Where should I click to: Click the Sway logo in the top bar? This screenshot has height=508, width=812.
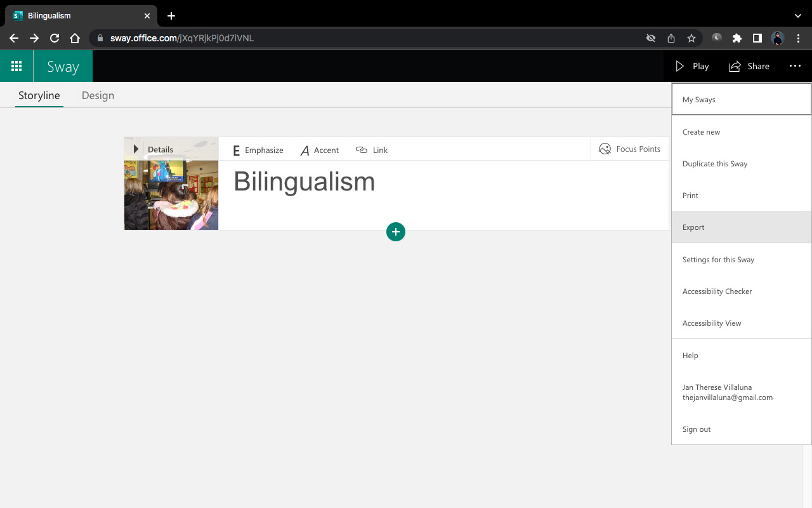point(62,66)
